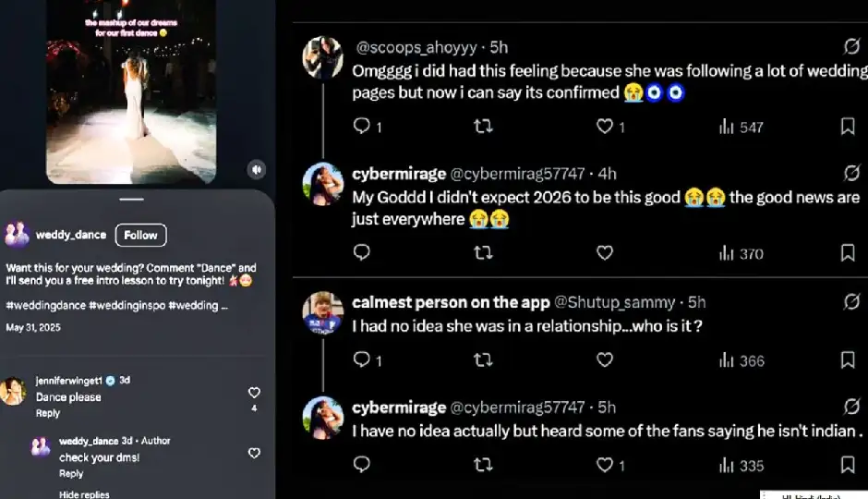
Task: Open Grok icon on calmest person's tweet
Action: pyautogui.click(x=852, y=301)
